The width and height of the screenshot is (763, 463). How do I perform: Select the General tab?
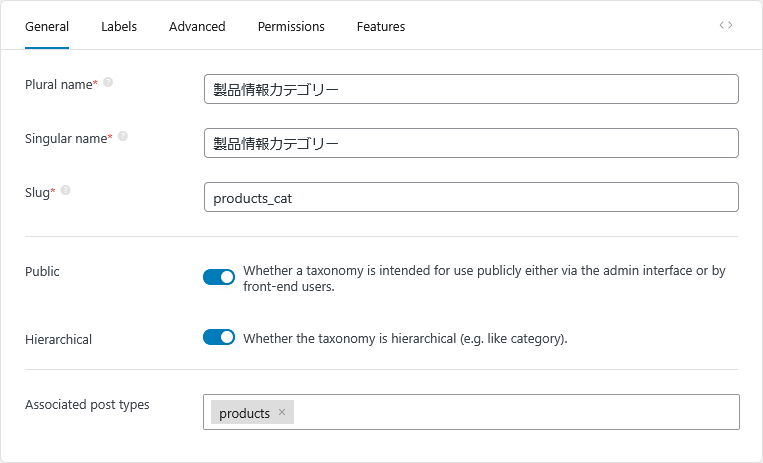pyautogui.click(x=46, y=27)
